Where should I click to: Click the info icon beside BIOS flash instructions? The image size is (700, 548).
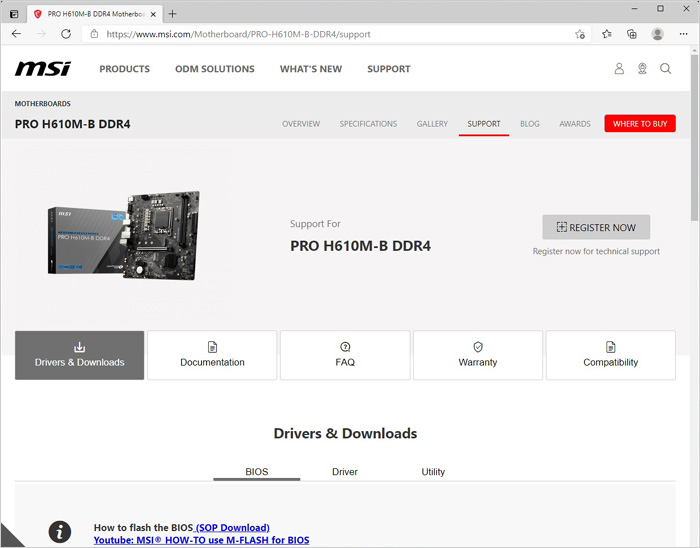pos(60,532)
